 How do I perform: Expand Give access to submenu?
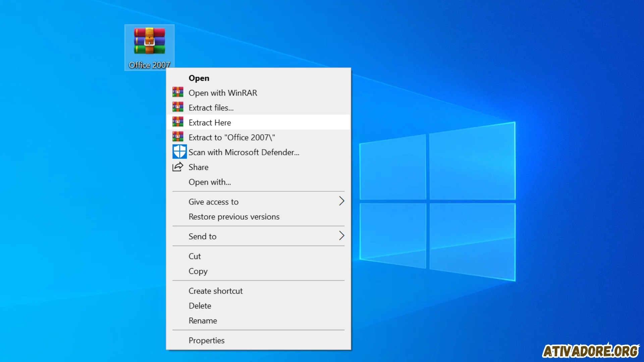340,201
